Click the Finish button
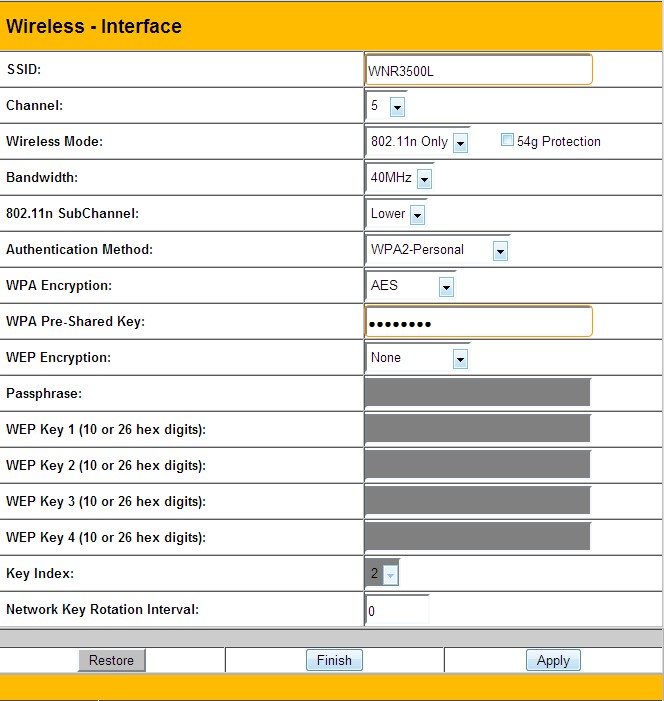 (x=334, y=660)
